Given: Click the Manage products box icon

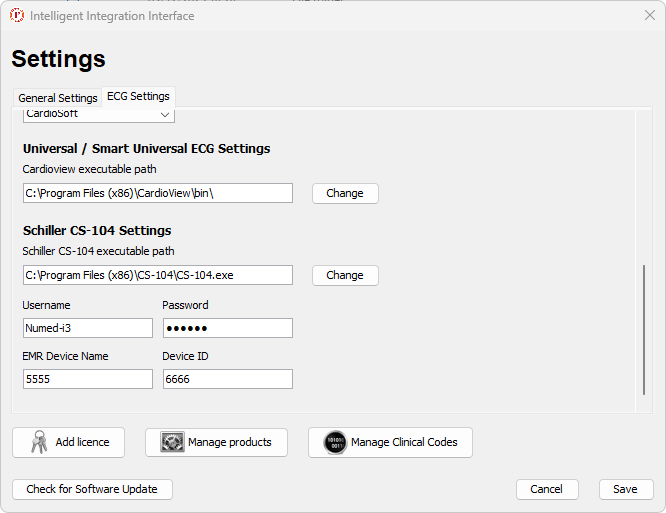Looking at the screenshot, I should pyautogui.click(x=172, y=442).
